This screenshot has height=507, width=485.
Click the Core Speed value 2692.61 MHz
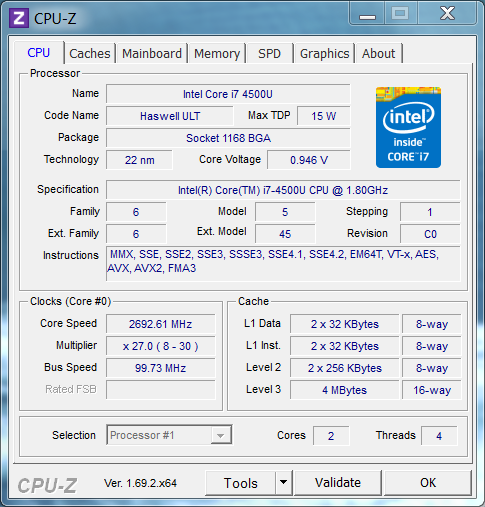pyautogui.click(x=161, y=324)
